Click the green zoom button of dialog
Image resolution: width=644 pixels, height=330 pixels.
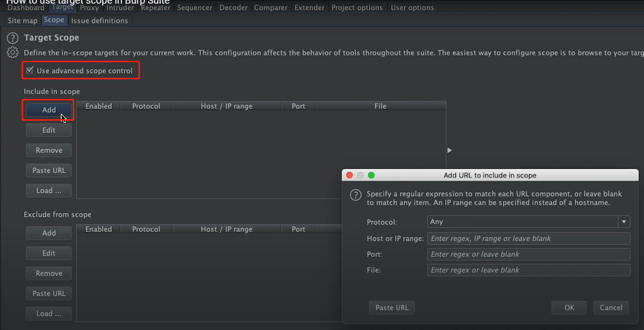tap(371, 175)
